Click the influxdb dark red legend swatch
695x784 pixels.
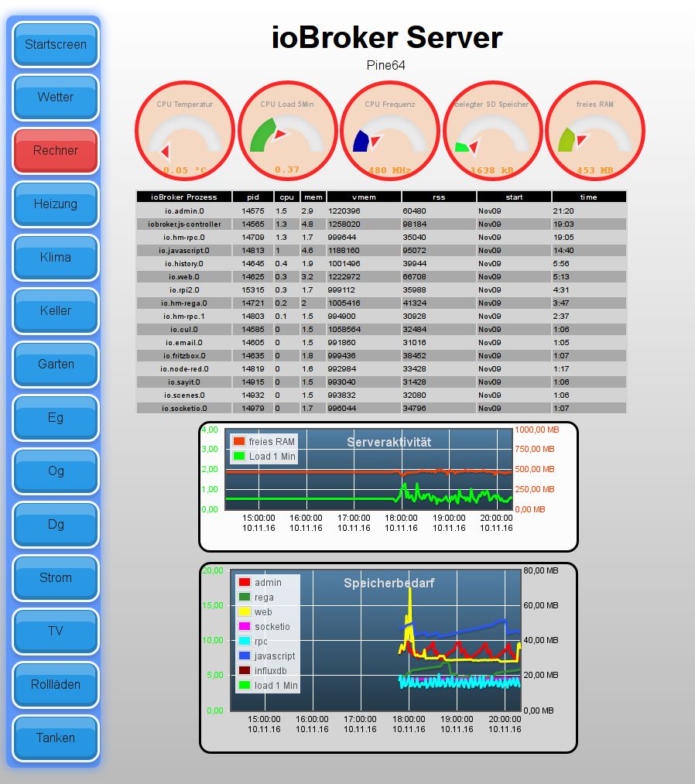click(245, 670)
